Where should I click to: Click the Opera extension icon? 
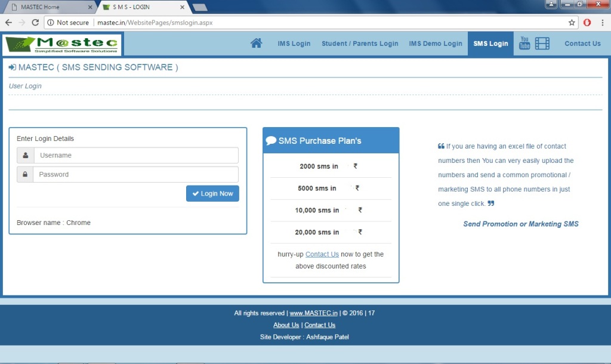point(587,23)
